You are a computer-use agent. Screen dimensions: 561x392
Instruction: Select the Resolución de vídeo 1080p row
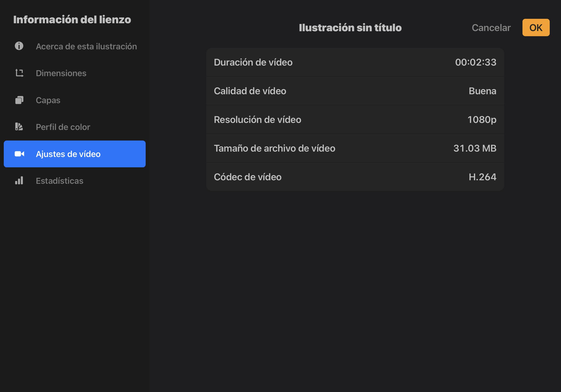click(355, 120)
